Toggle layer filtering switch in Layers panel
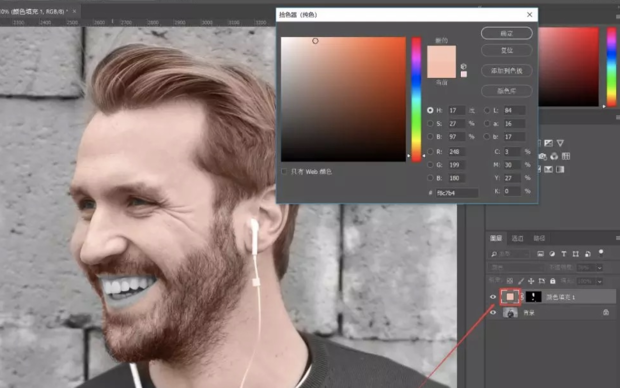The width and height of the screenshot is (620, 388). pos(601,253)
